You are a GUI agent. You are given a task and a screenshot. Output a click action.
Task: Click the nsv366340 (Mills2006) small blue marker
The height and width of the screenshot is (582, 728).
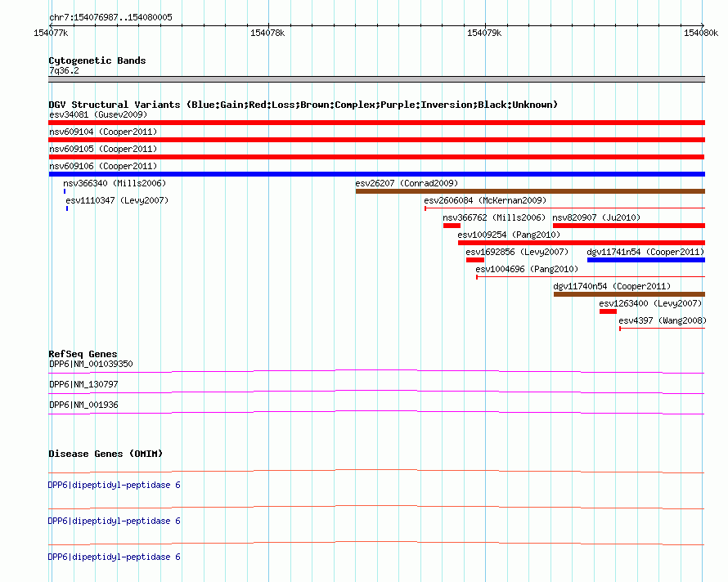(x=65, y=191)
